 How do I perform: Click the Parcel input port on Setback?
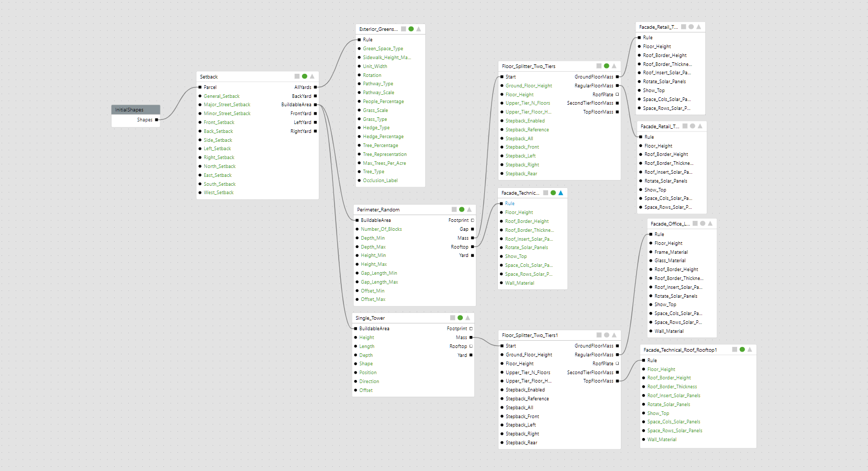200,87
